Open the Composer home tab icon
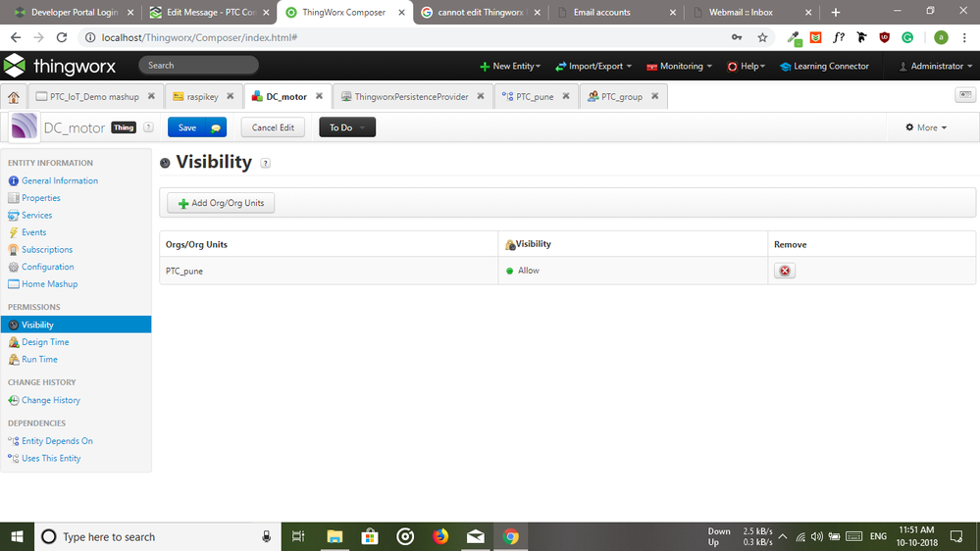The image size is (980, 551). (x=14, y=97)
